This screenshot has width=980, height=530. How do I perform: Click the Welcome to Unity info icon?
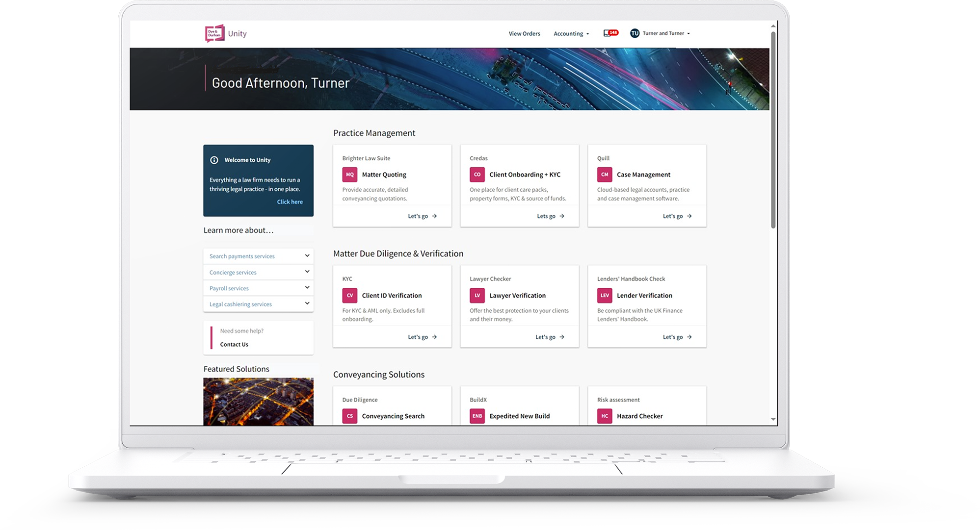pyautogui.click(x=214, y=160)
